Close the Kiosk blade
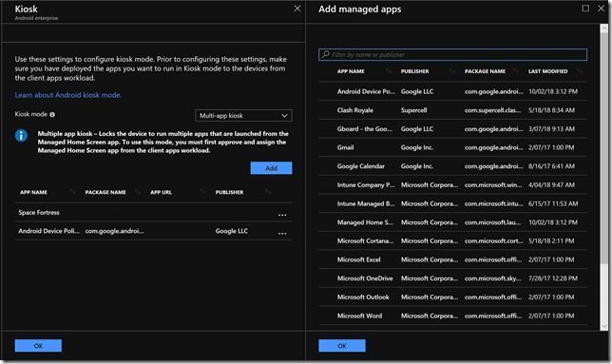 [297, 9]
